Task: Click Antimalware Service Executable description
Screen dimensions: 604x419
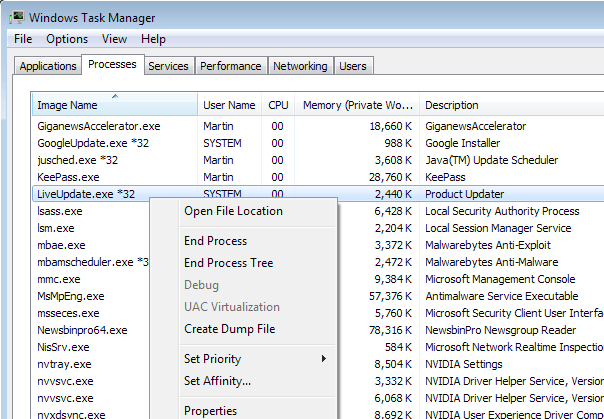Action: (x=502, y=296)
